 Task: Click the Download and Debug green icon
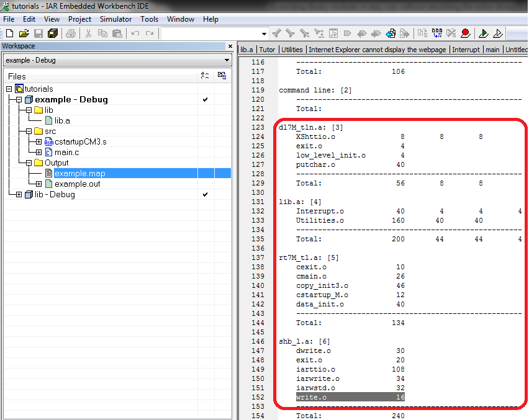(x=484, y=34)
